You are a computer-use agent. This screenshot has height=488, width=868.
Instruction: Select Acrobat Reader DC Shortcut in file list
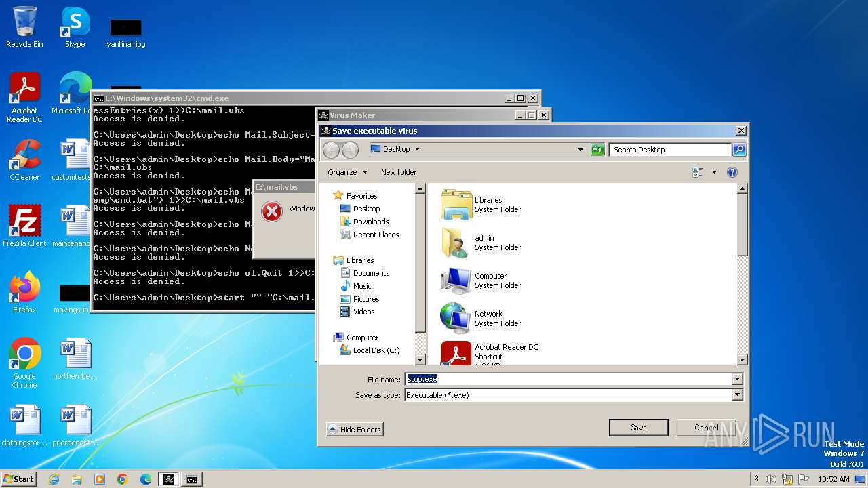coord(490,352)
